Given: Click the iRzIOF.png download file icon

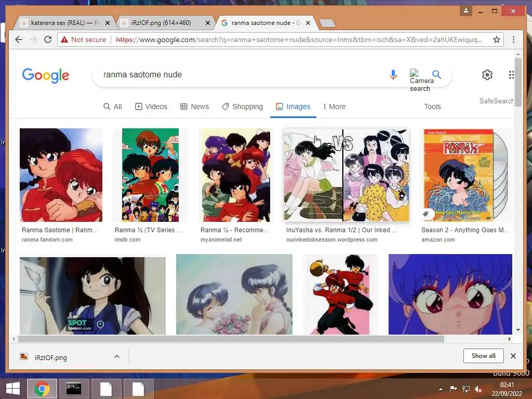Looking at the screenshot, I should [24, 356].
